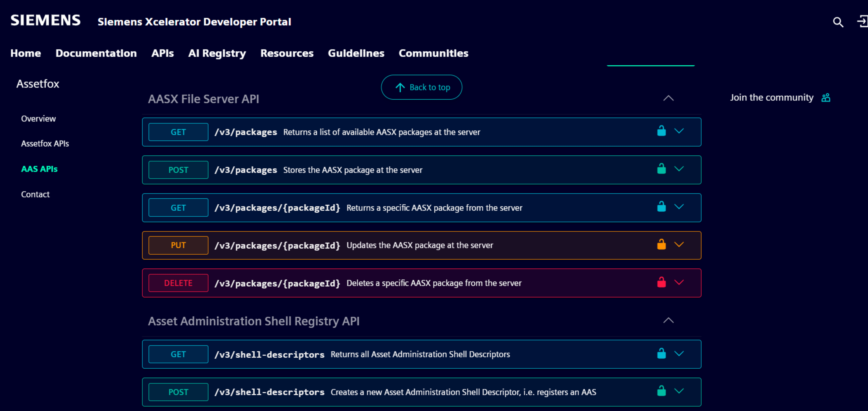Click Join the community link
This screenshot has width=868, height=411.
pyautogui.click(x=772, y=98)
